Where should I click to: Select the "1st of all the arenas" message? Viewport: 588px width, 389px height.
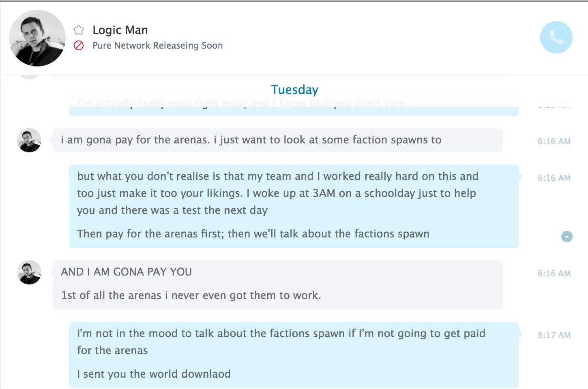tap(191, 295)
